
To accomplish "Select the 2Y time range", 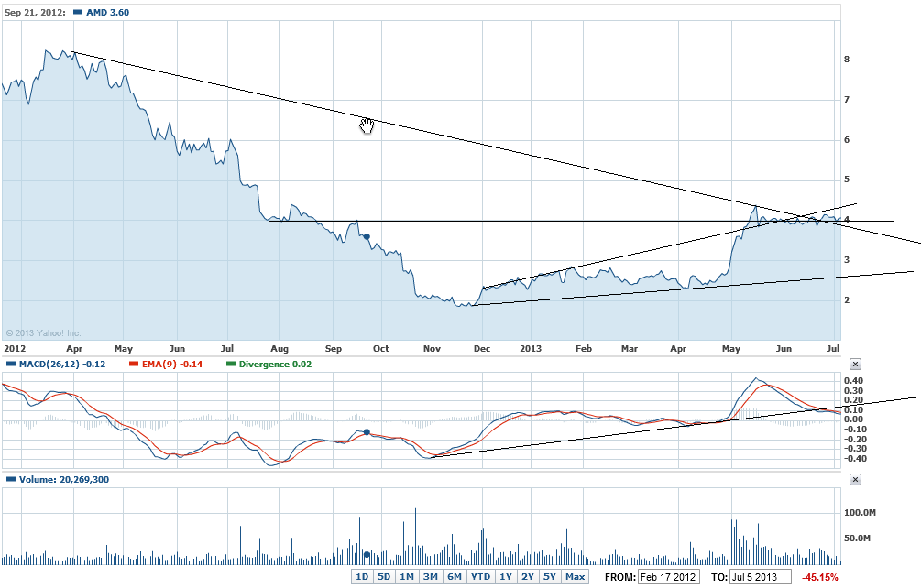I will (x=528, y=577).
